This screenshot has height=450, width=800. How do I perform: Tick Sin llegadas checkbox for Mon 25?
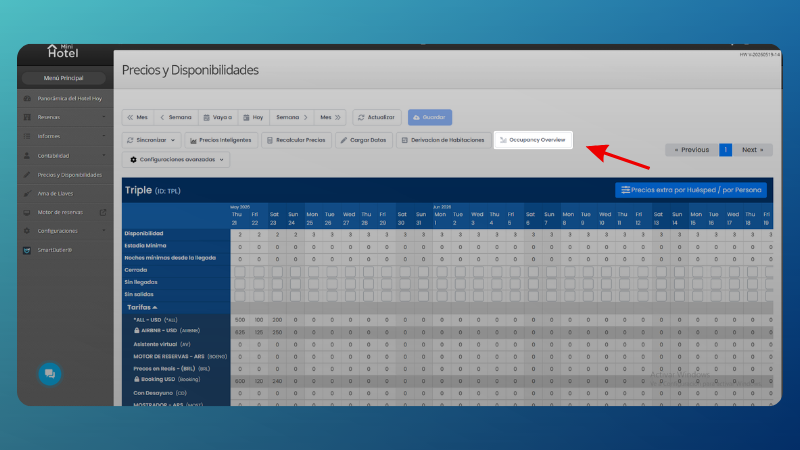pos(313,284)
